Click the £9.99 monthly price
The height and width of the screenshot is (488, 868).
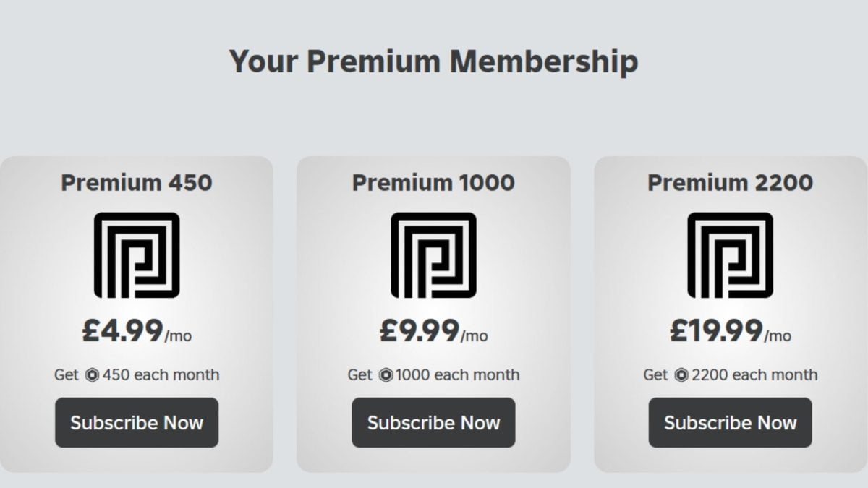(433, 330)
